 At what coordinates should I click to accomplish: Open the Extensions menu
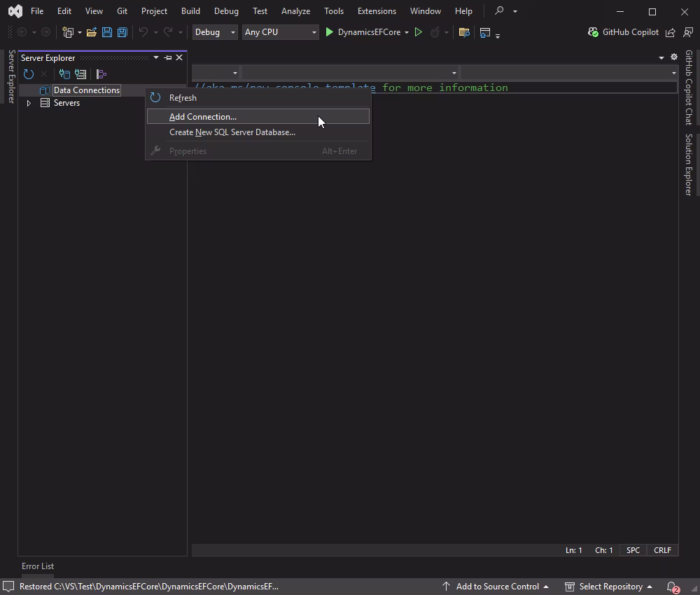(x=377, y=11)
